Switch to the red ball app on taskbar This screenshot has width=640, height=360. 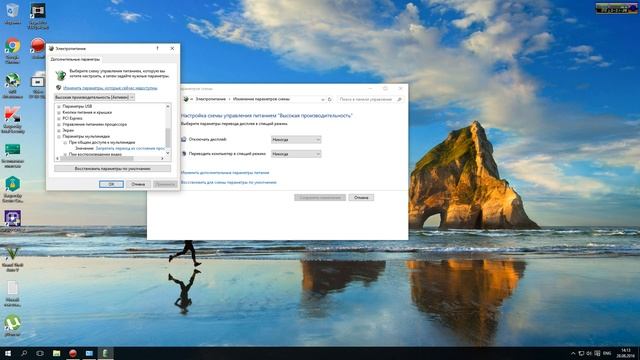click(x=73, y=353)
